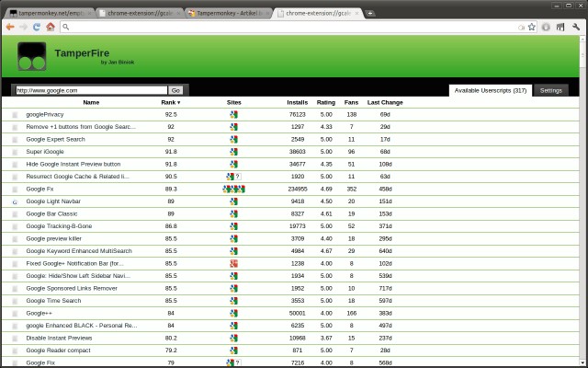This screenshot has height=368, width=588.
Task: Click the last change value 717d
Action: (x=385, y=288)
